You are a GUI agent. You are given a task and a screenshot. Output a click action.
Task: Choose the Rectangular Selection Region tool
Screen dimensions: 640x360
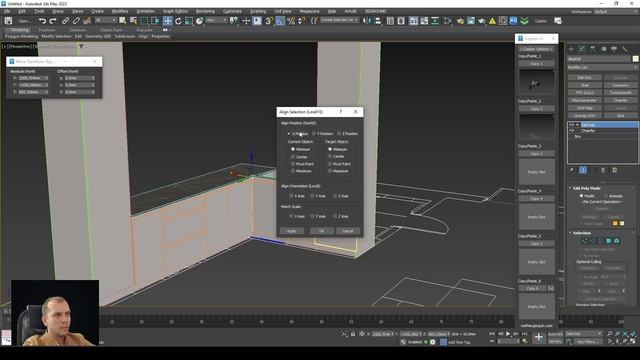coord(144,20)
